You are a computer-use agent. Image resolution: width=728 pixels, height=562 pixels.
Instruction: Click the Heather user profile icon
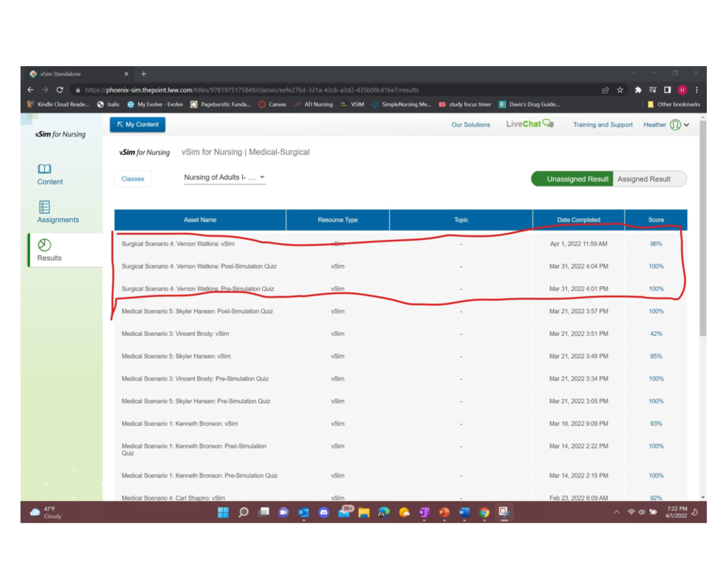point(675,125)
